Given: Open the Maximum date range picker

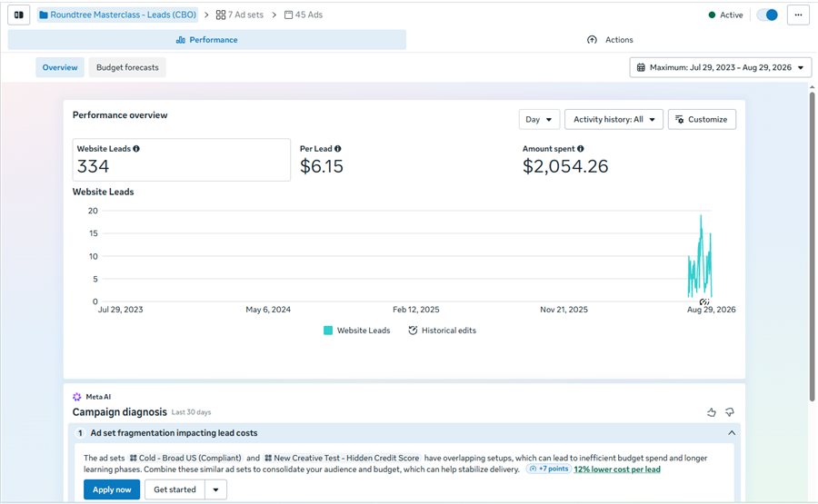Looking at the screenshot, I should point(721,67).
